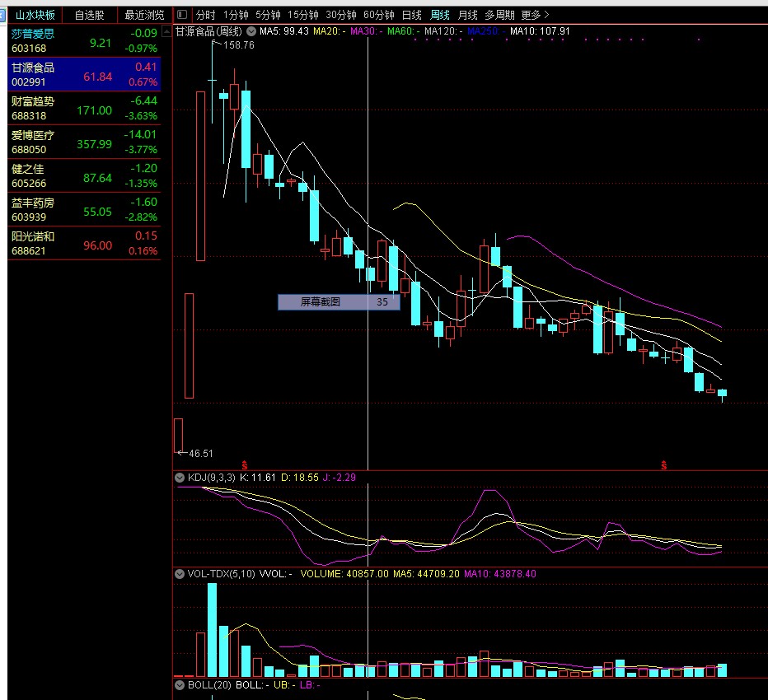The height and width of the screenshot is (700, 768).
Task: Click the 158.76 high price label
Action: [x=238, y=45]
